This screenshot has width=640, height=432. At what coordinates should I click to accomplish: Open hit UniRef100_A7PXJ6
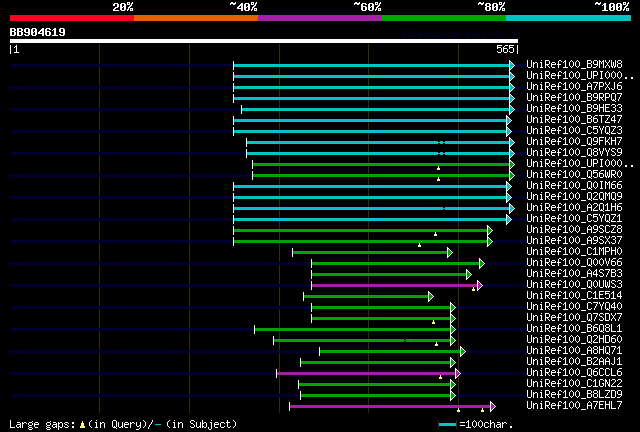tap(574, 87)
